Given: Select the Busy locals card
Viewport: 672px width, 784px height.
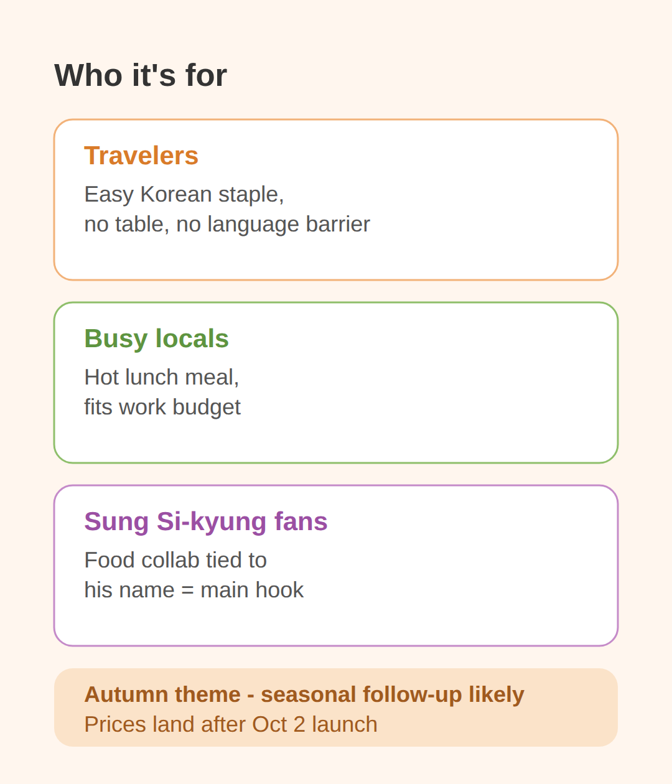Looking at the screenshot, I should click(x=336, y=383).
